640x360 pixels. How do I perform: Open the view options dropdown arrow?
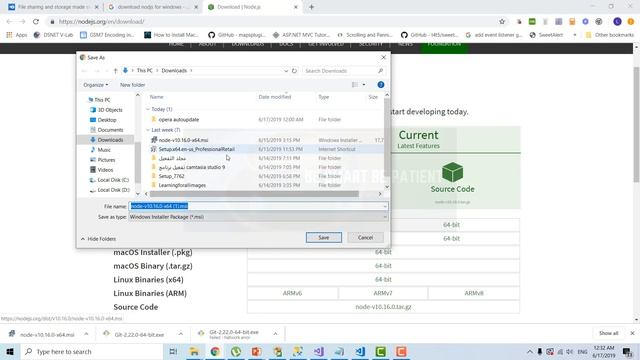click(364, 85)
